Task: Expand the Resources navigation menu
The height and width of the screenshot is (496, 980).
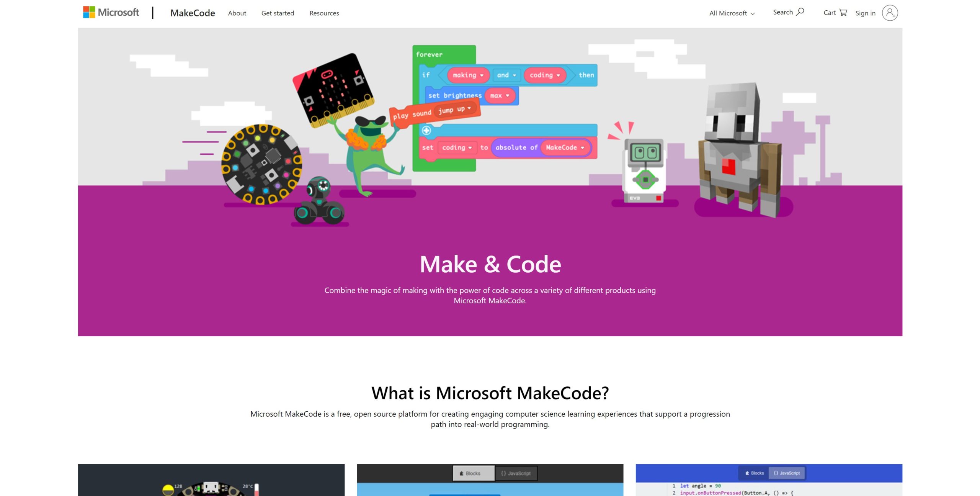Action: click(x=322, y=13)
